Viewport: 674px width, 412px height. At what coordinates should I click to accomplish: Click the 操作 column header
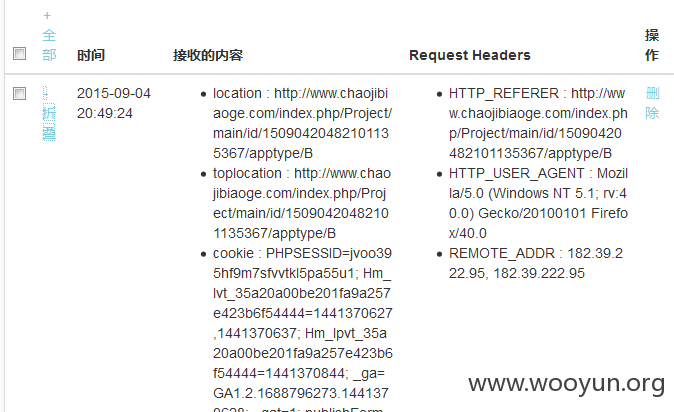click(652, 45)
